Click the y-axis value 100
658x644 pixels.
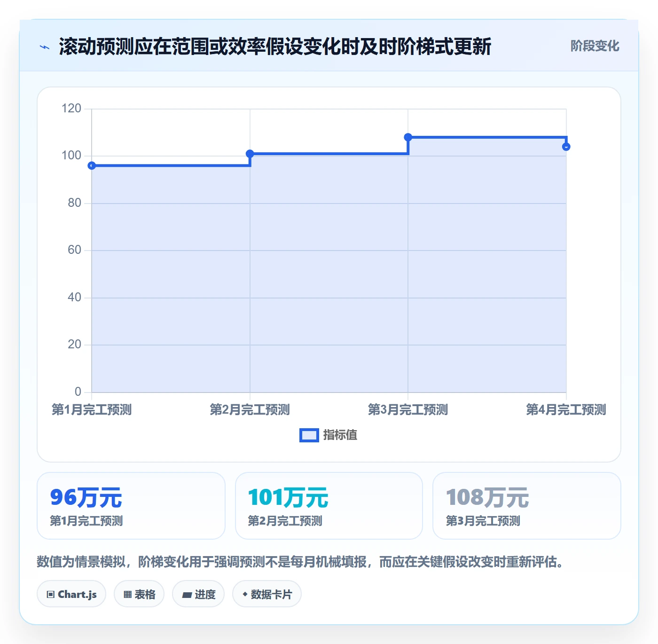click(71, 156)
